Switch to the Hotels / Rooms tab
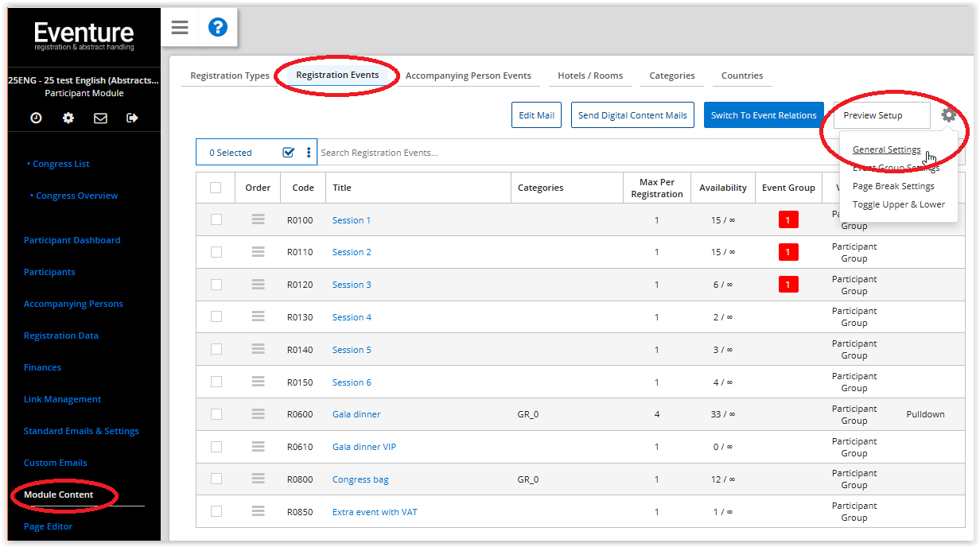This screenshot has height=547, width=980. 589,76
